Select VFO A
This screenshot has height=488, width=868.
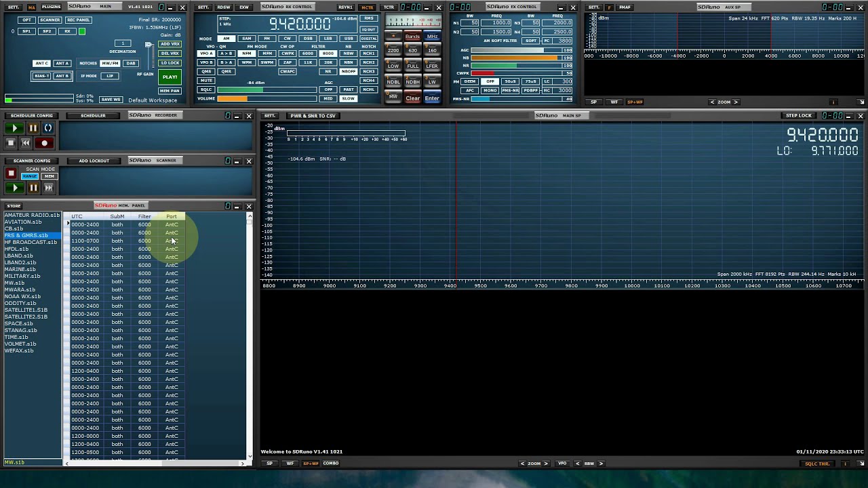pos(205,54)
